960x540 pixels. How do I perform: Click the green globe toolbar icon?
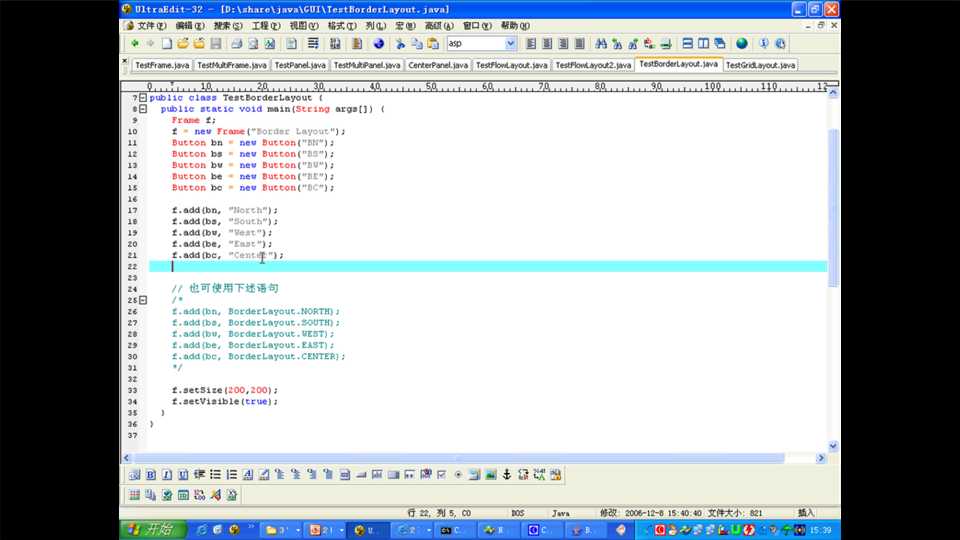(x=741, y=43)
